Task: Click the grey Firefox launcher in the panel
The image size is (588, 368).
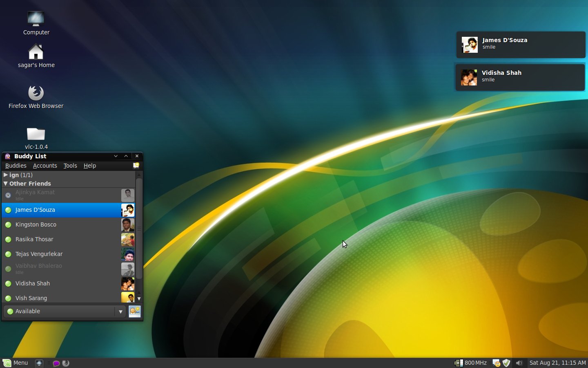Action: (x=65, y=363)
